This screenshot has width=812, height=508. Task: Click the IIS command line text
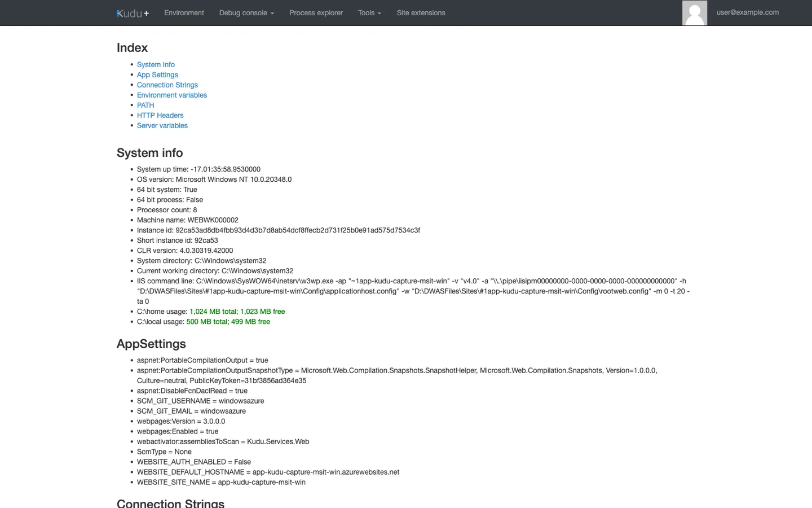413,291
